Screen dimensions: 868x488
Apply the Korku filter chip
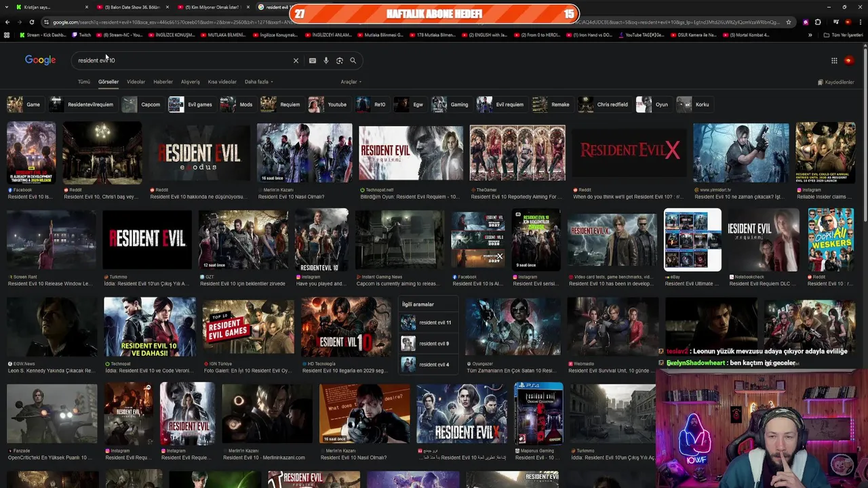(x=694, y=104)
